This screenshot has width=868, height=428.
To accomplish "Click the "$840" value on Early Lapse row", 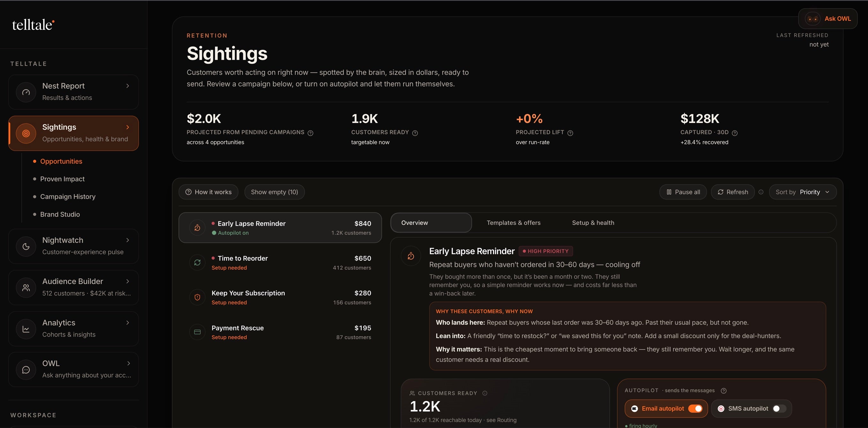I will (x=363, y=224).
